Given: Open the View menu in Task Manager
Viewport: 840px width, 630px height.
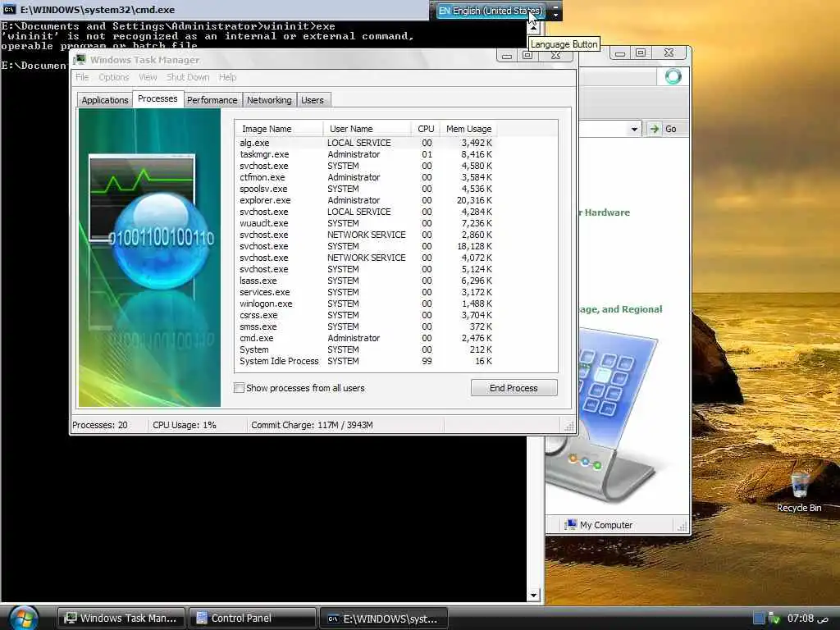Looking at the screenshot, I should coord(148,77).
